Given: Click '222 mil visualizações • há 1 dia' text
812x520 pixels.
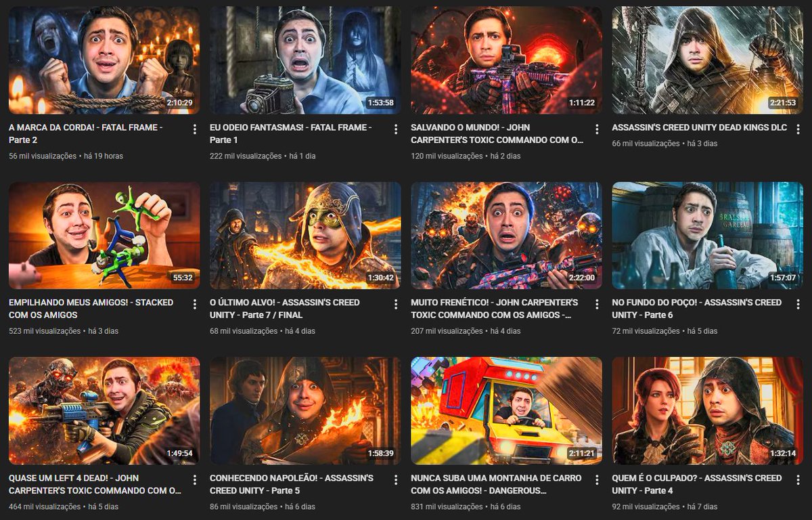Looking at the screenshot, I should coord(263,156).
